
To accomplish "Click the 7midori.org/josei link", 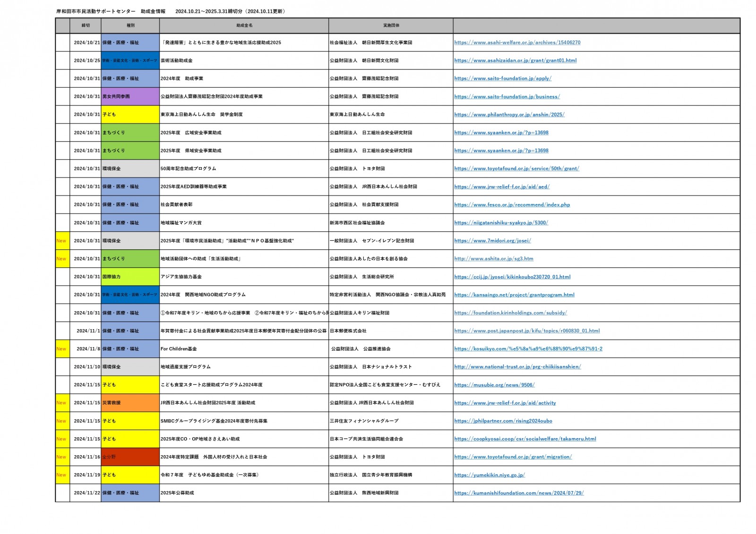I will [x=492, y=241].
